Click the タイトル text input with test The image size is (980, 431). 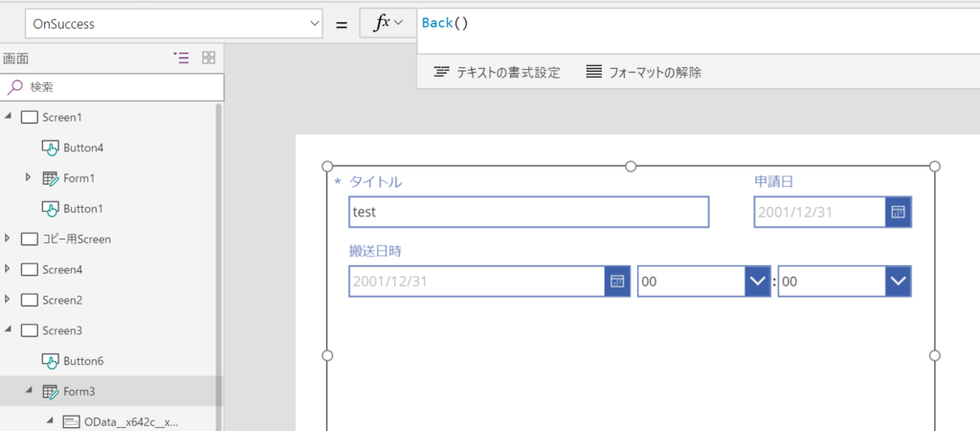528,212
